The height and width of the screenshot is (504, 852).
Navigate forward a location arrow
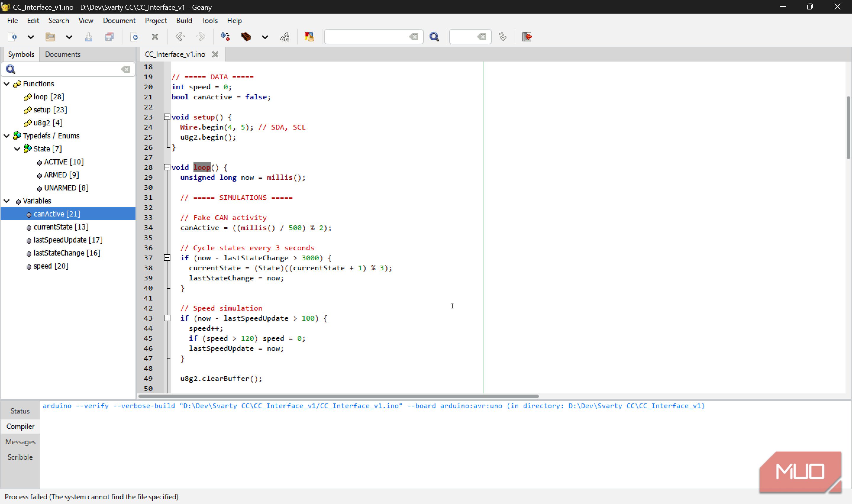[x=201, y=37]
